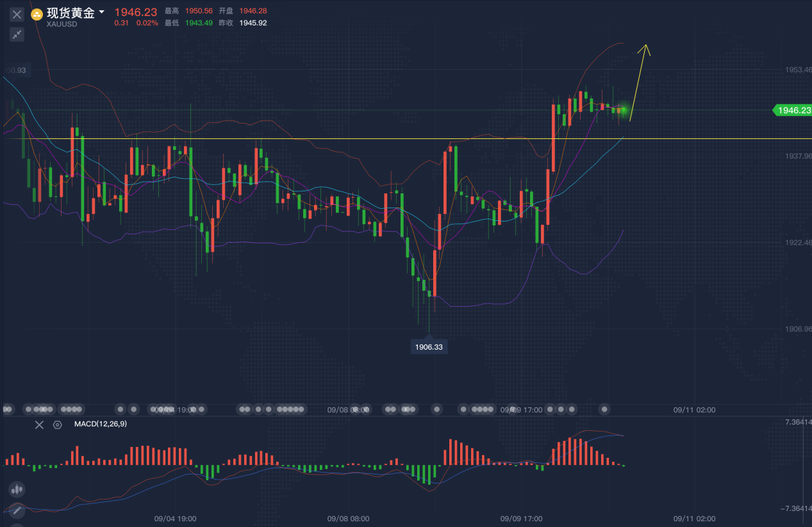Image resolution: width=812 pixels, height=527 pixels.
Task: Click the 昨收 value 1945.92
Action: pyautogui.click(x=253, y=23)
